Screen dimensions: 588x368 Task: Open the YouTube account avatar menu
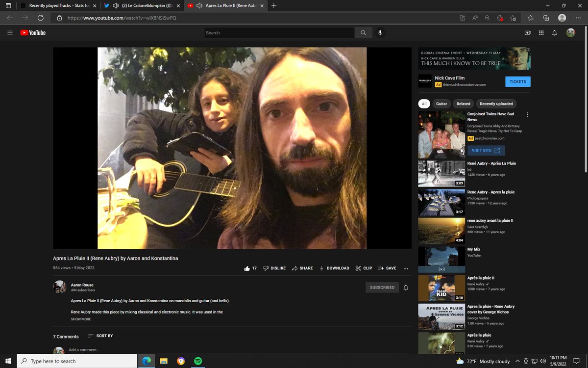pyautogui.click(x=571, y=33)
